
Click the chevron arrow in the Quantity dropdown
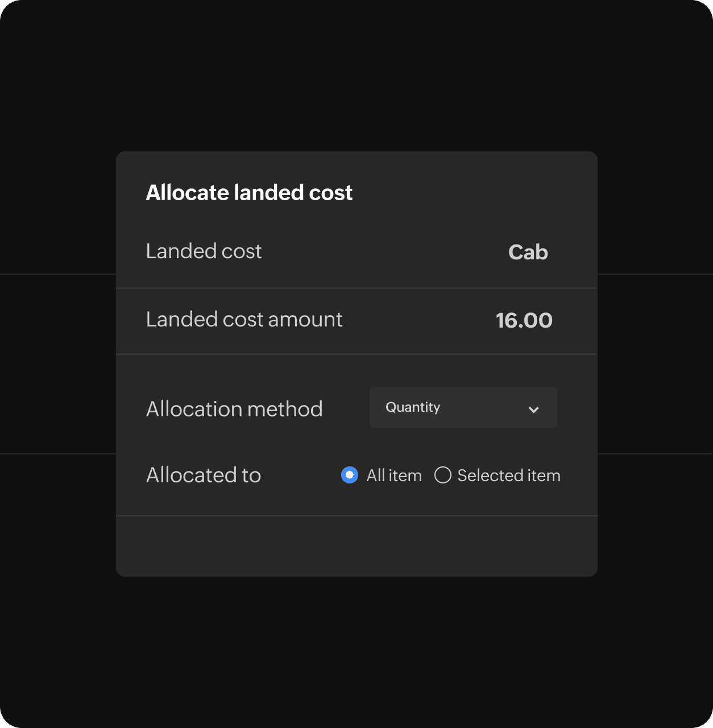533,409
